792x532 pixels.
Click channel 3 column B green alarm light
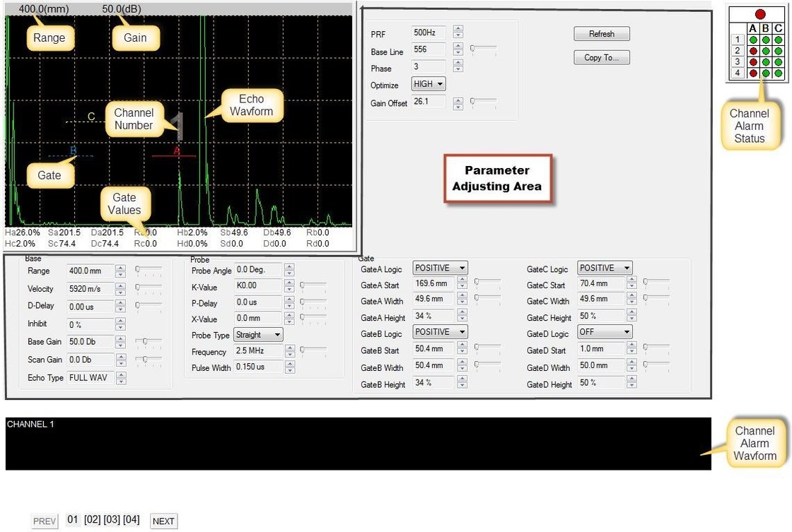(766, 62)
